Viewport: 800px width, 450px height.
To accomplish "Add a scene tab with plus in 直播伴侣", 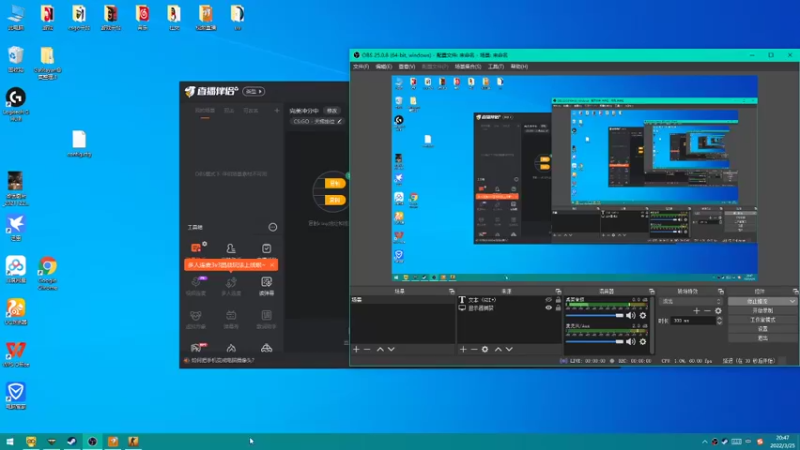I will (277, 111).
